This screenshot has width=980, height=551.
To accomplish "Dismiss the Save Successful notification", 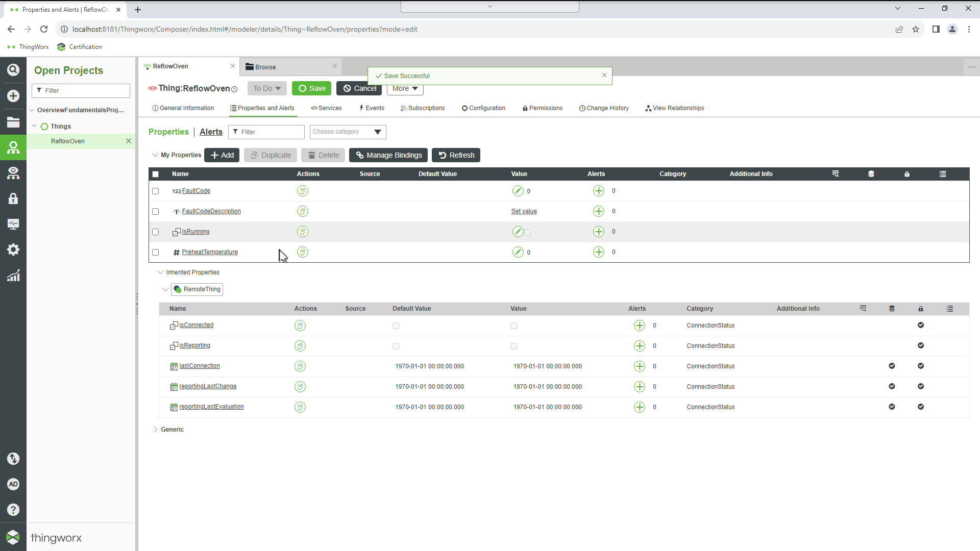I will point(604,75).
